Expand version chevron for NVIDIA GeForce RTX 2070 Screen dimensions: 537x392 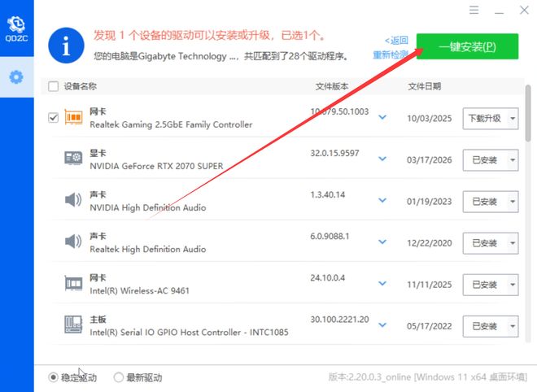pyautogui.click(x=382, y=159)
